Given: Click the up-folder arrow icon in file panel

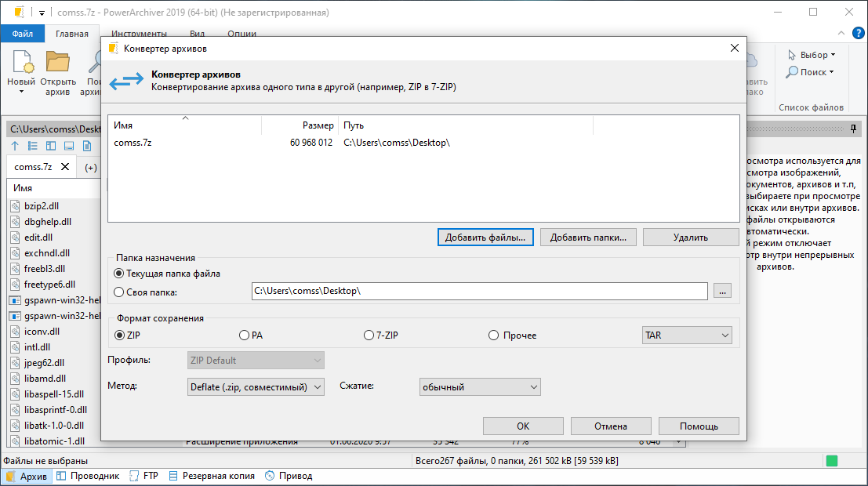Looking at the screenshot, I should (x=15, y=146).
